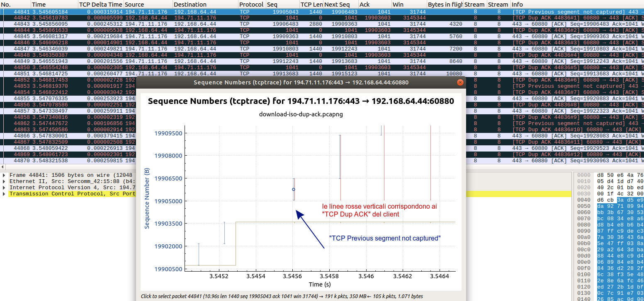Click the graph title text
The image size is (644, 301).
[x=301, y=101]
